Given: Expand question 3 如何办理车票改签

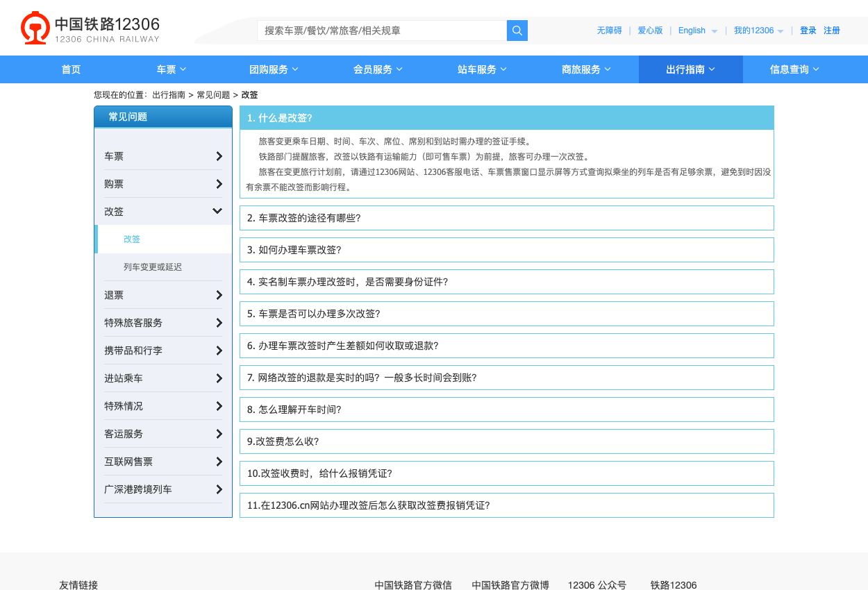Looking at the screenshot, I should [507, 250].
